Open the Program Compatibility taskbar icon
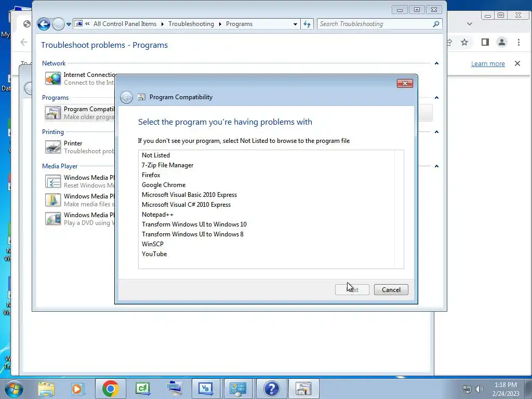Viewport: 532px width, 399px height. point(303,389)
